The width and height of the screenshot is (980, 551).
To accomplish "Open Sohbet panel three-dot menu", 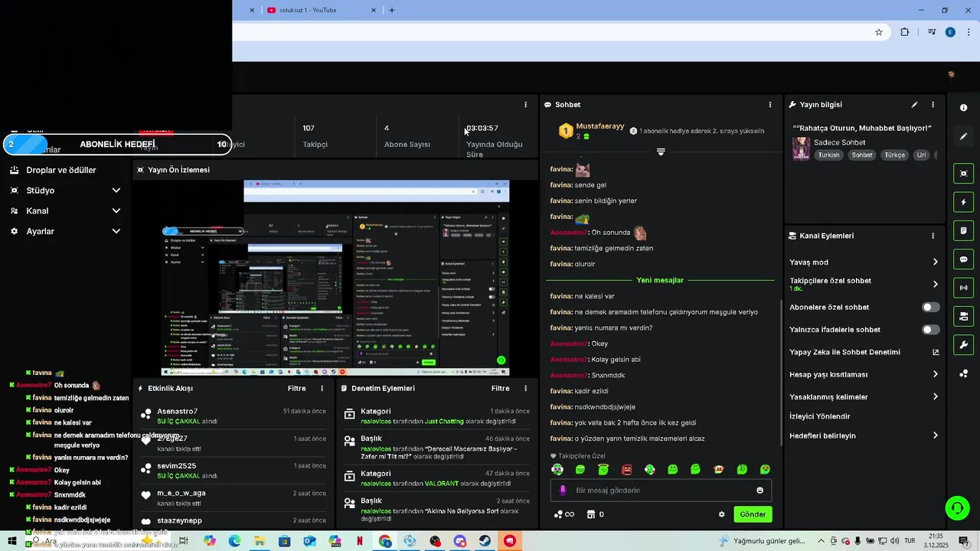I will [770, 105].
